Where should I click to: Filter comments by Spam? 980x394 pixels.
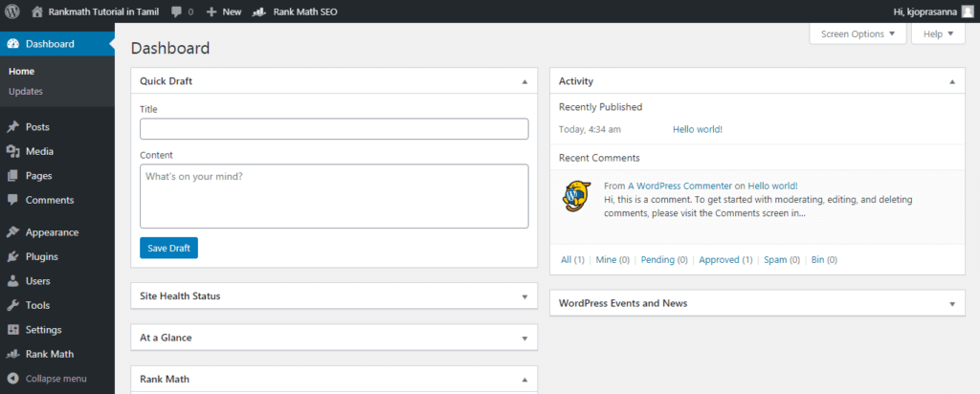pyautogui.click(x=775, y=260)
